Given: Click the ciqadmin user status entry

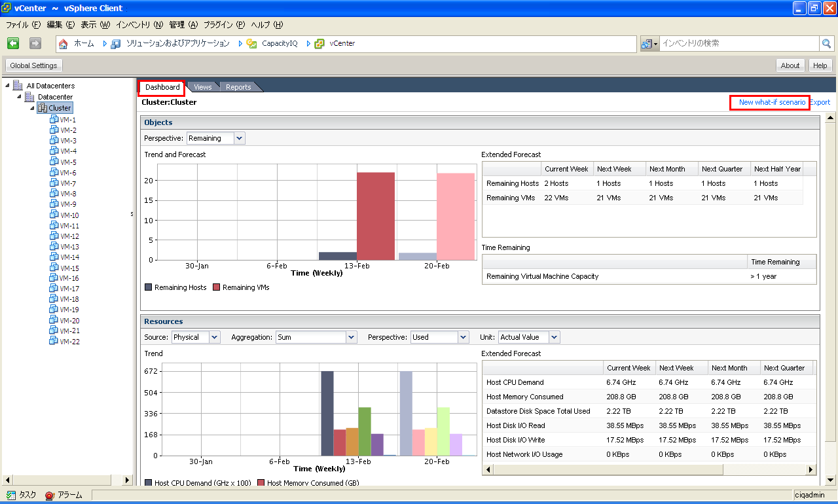Looking at the screenshot, I should pos(809,495).
